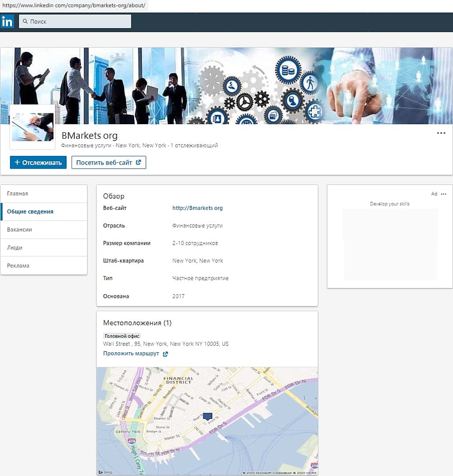This screenshot has width=453, height=476.
Task: Click the browser address bar URL
Action: click(x=74, y=5)
